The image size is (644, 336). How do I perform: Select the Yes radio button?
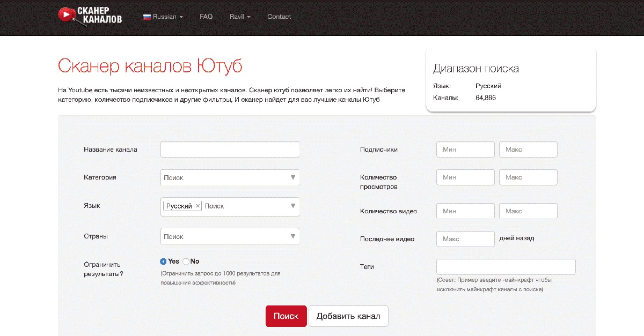[x=164, y=262]
